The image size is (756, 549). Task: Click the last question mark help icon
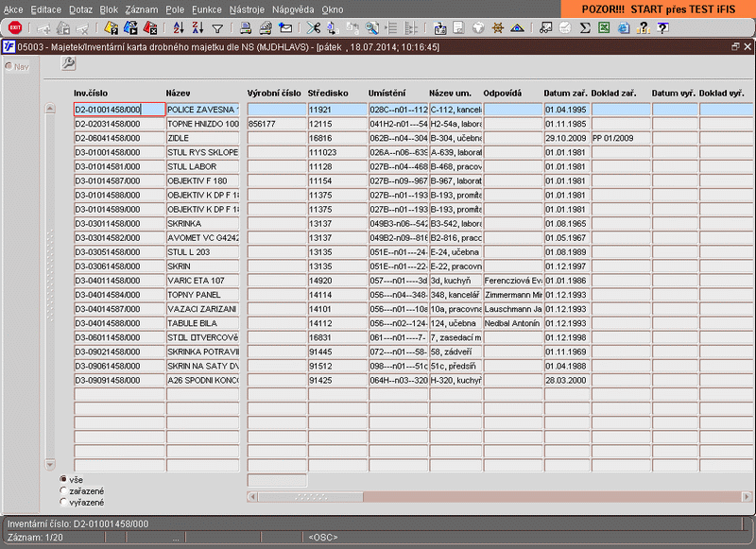pos(663,28)
